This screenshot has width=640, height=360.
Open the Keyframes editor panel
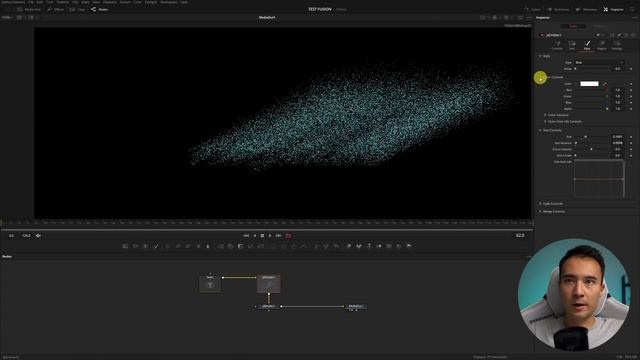click(x=558, y=9)
